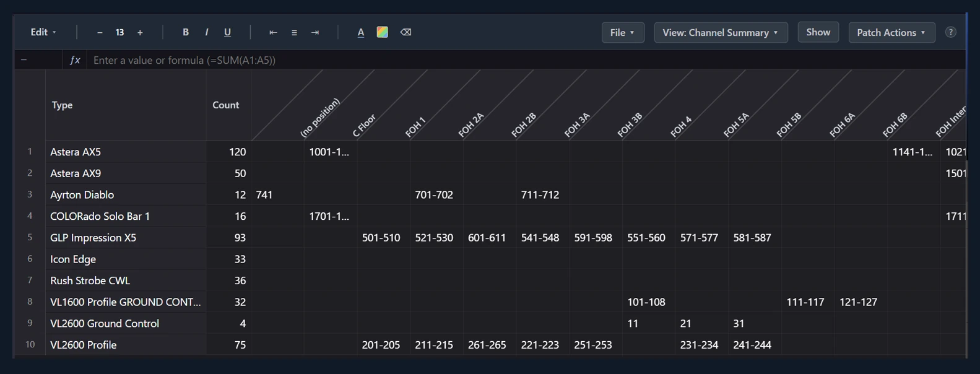The width and height of the screenshot is (980, 374).
Task: Select row header 1
Action: (30, 152)
